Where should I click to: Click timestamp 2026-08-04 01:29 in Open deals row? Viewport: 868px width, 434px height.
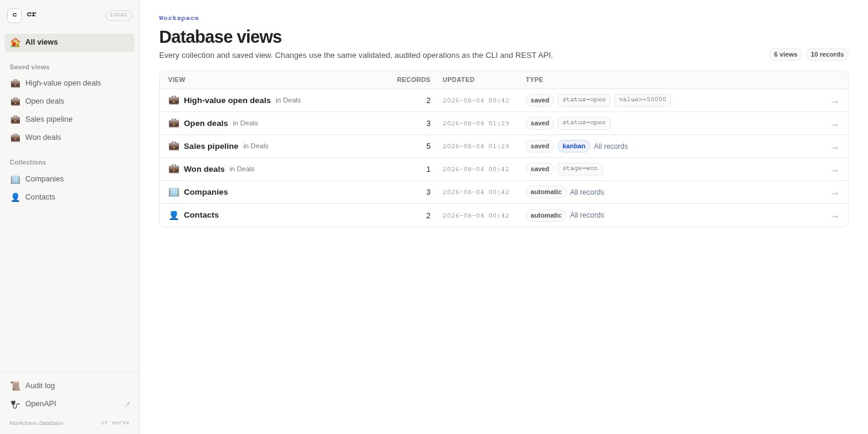[476, 124]
